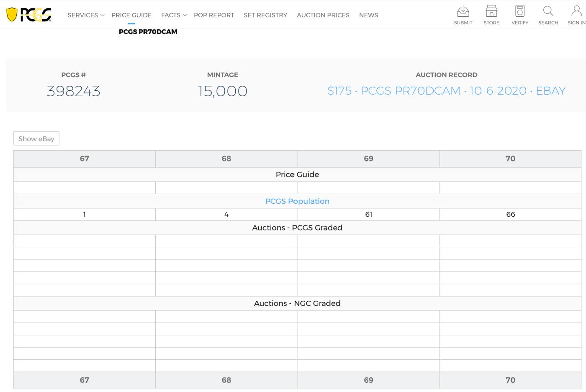Click the Sign In person icon
This screenshot has width=586, height=392.
pos(576,11)
